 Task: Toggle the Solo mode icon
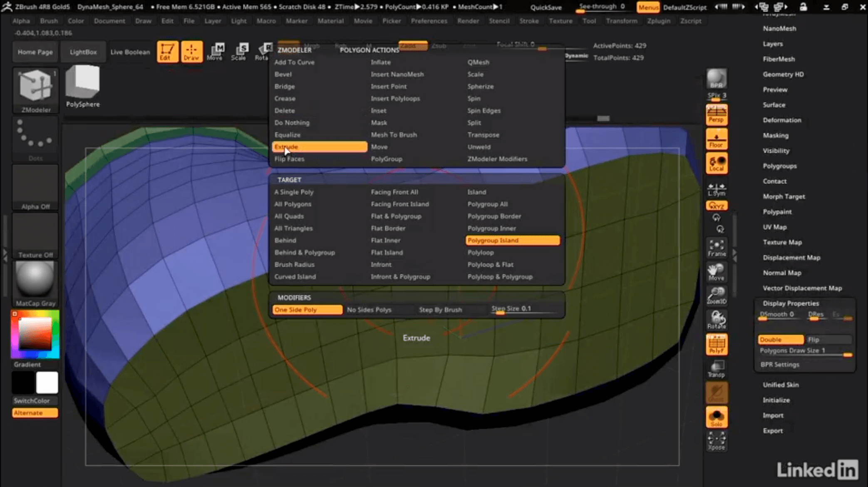point(717,417)
